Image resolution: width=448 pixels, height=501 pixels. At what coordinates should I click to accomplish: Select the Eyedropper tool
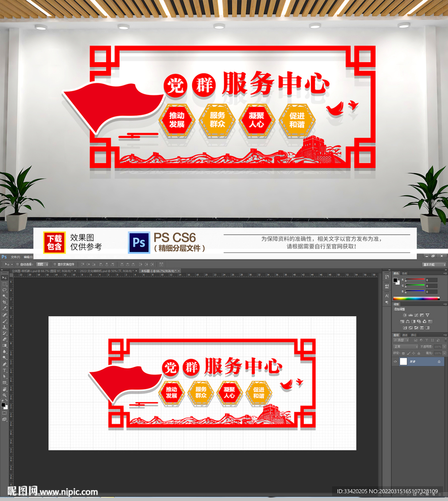pyautogui.click(x=4, y=308)
